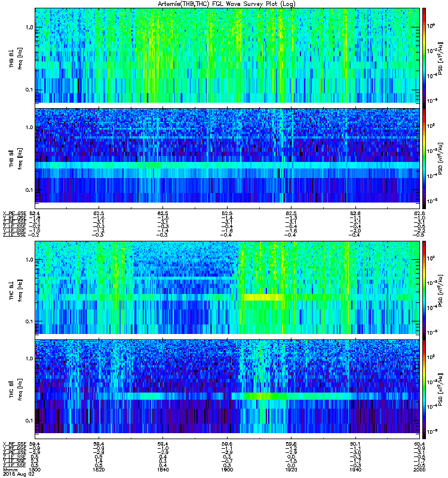Click the 1820 time tick label
Image resolution: width=448 pixels, height=478 pixels.
(x=99, y=470)
